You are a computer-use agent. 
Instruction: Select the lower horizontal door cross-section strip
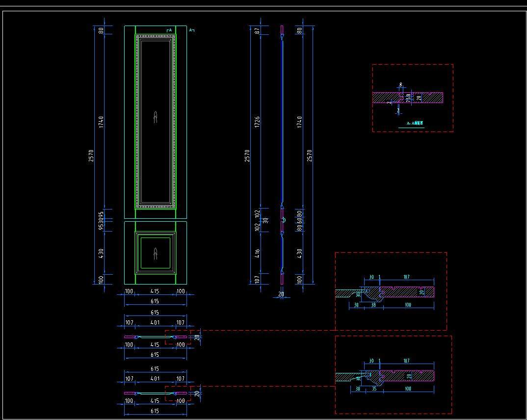click(155, 394)
